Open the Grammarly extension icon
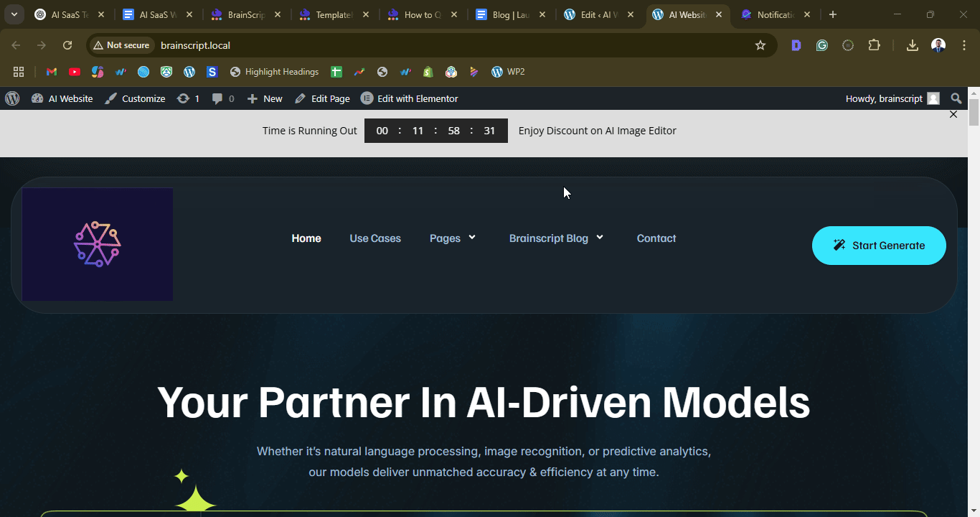 coord(822,45)
